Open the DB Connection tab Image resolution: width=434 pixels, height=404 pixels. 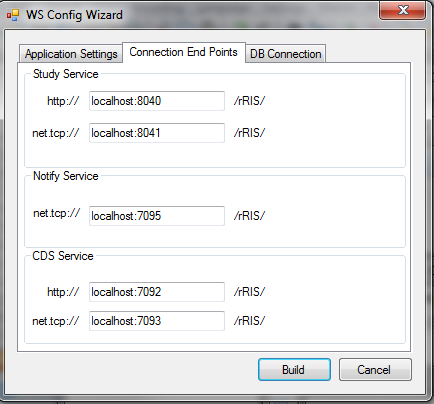pyautogui.click(x=286, y=54)
